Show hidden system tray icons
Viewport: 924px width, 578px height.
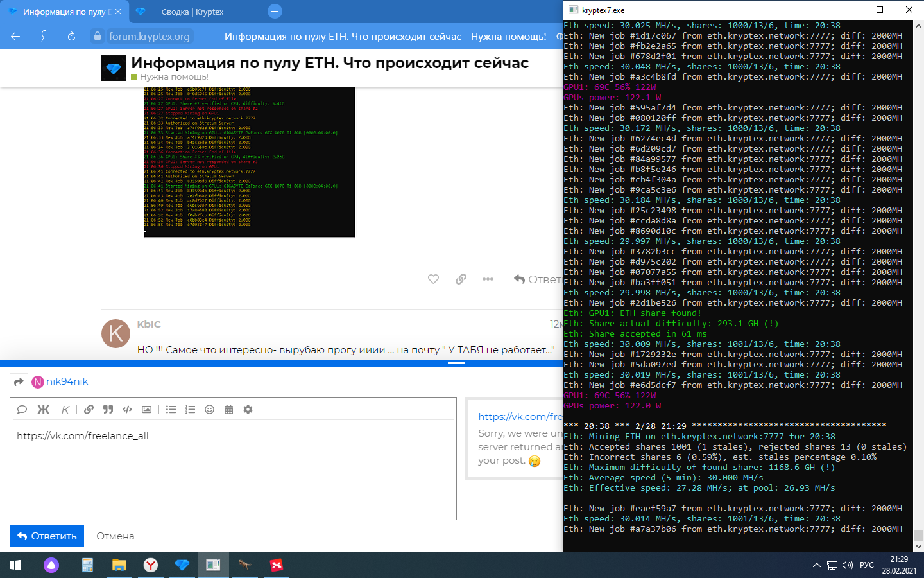pyautogui.click(x=816, y=565)
